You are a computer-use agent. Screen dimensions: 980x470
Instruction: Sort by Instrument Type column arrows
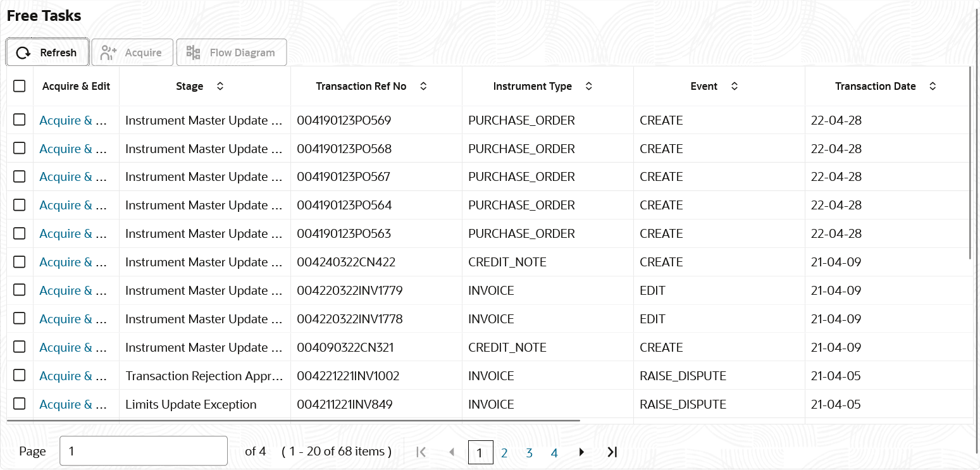pos(589,86)
